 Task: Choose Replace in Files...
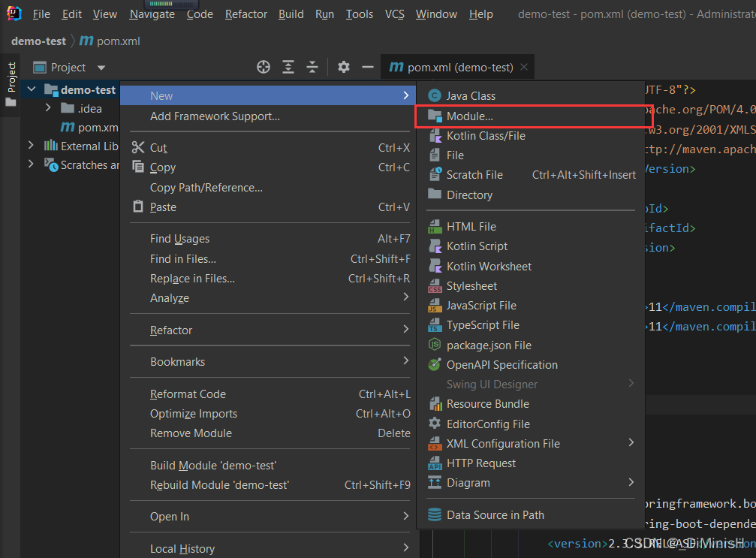(270, 279)
